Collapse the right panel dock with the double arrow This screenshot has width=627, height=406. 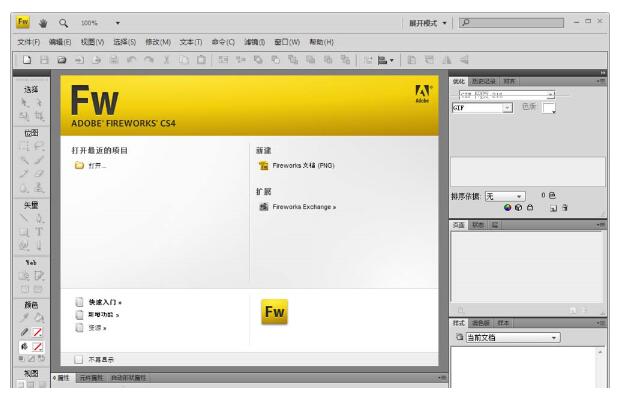[603, 73]
